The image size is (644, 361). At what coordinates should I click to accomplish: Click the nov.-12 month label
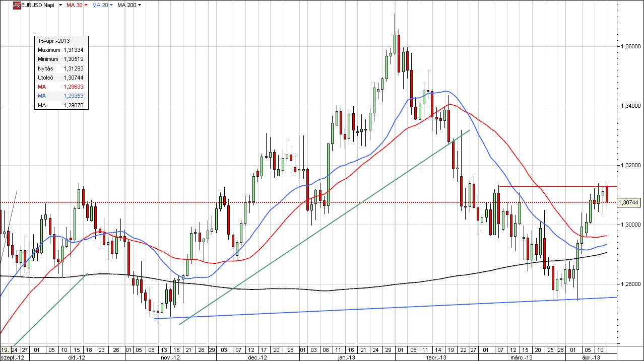tap(171, 357)
